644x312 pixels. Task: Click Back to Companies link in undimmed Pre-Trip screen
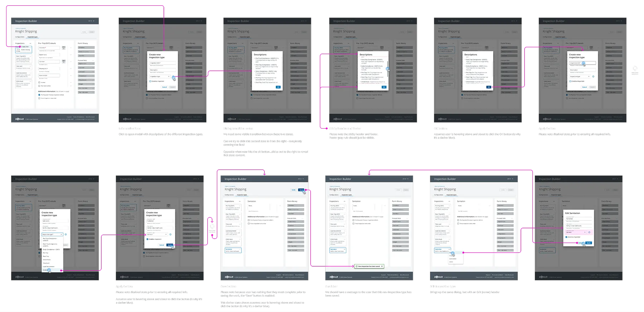pos(21,28)
